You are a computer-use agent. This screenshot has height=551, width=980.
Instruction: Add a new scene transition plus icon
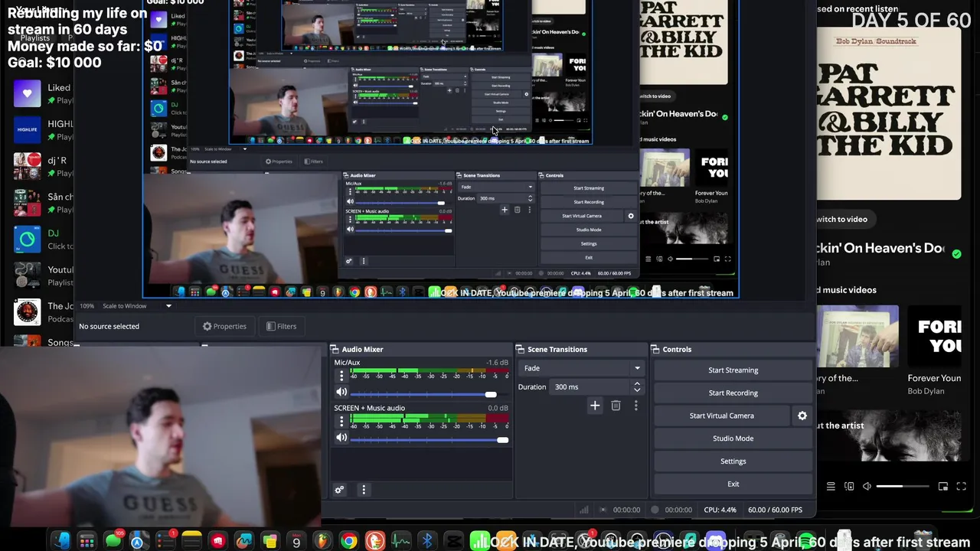coord(595,406)
